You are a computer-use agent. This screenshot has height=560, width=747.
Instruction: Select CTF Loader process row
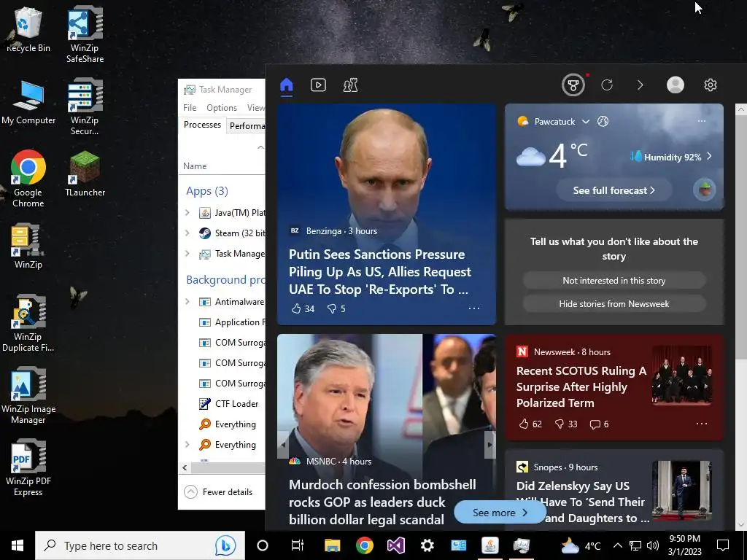pos(222,404)
